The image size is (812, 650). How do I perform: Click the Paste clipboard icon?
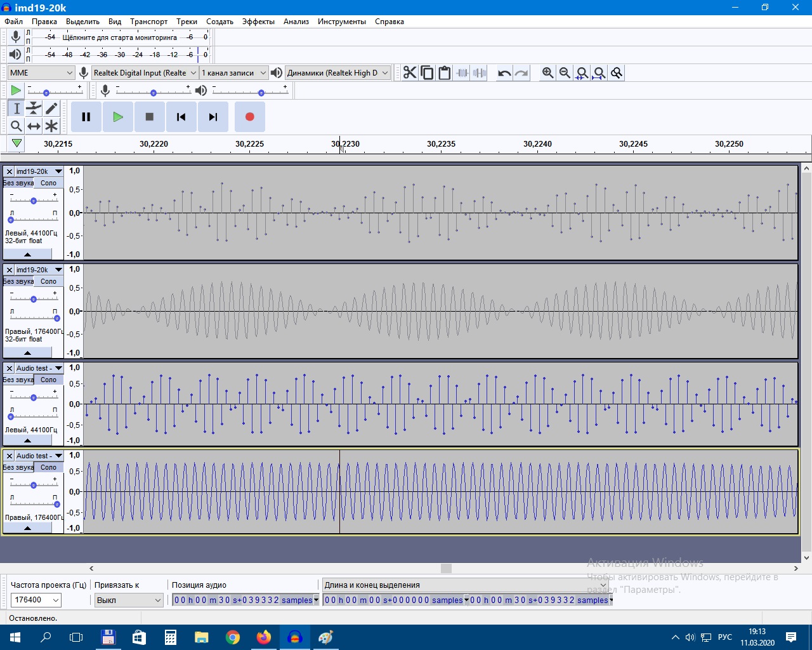point(445,73)
